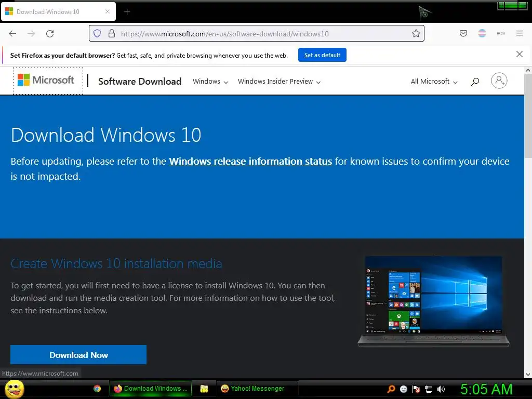Screen dimensions: 532x399
Task: Click the pennant icon in title bar
Action: pyautogui.click(x=424, y=12)
